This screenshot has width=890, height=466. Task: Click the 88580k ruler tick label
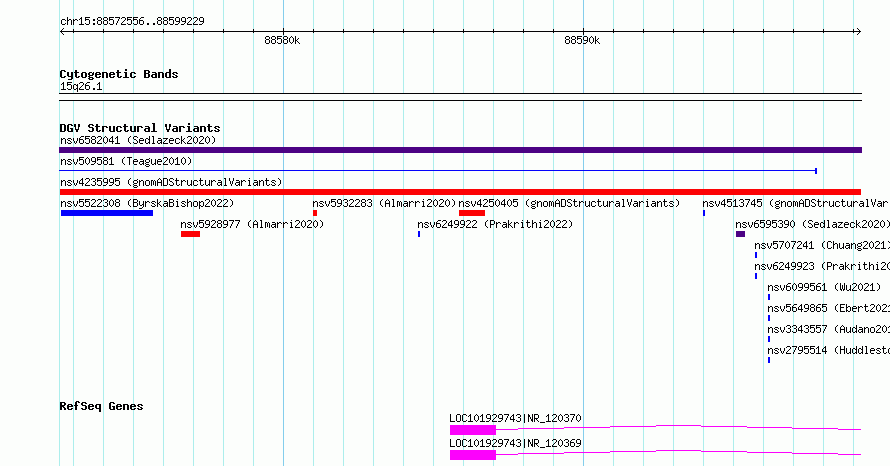[x=282, y=40]
